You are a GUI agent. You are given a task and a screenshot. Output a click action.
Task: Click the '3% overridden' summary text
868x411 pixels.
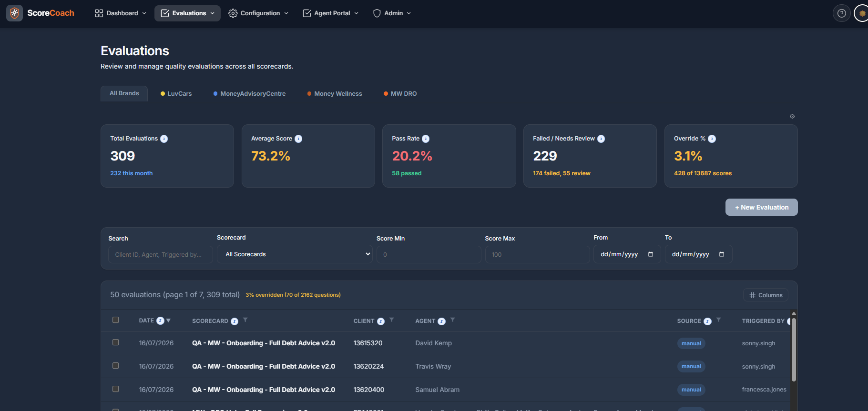pyautogui.click(x=293, y=295)
